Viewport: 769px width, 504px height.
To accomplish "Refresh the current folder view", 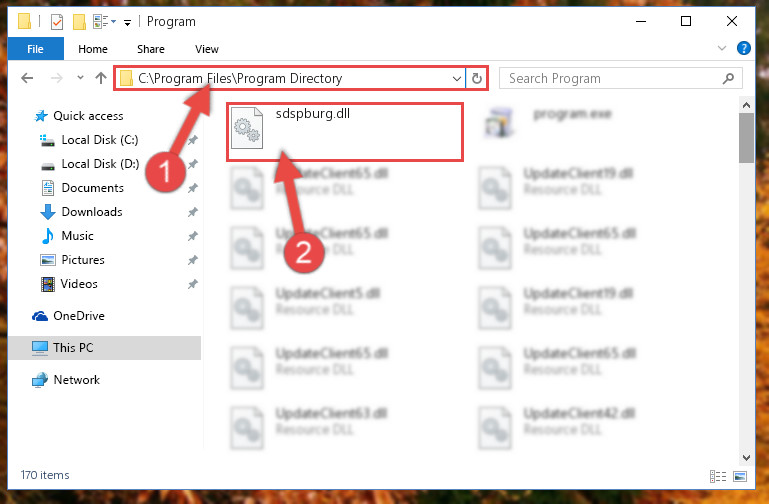I will 477,78.
